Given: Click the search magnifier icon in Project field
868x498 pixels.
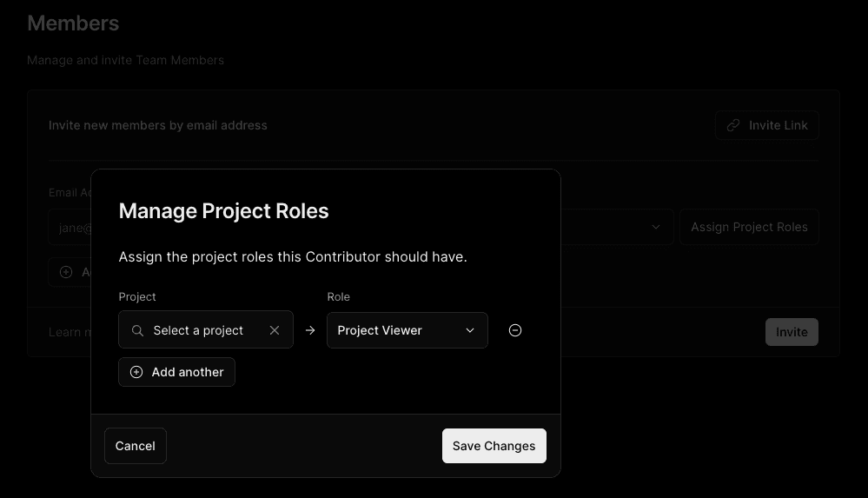Looking at the screenshot, I should pos(137,330).
